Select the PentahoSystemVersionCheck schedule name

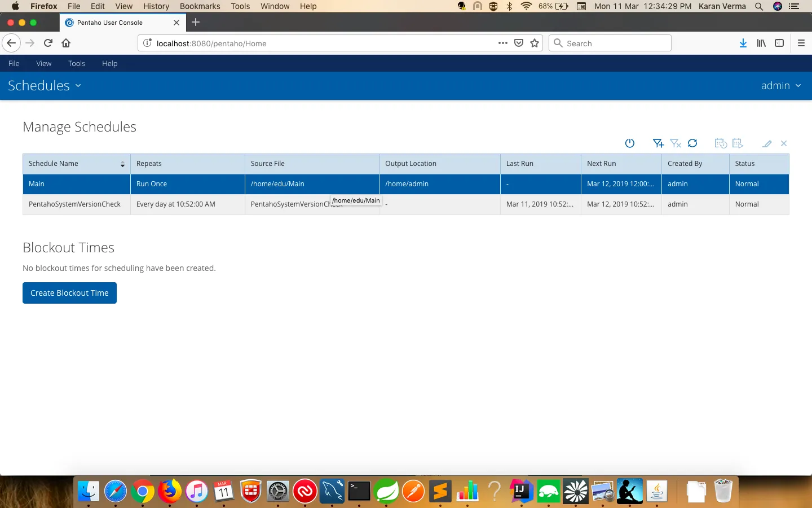(x=74, y=204)
